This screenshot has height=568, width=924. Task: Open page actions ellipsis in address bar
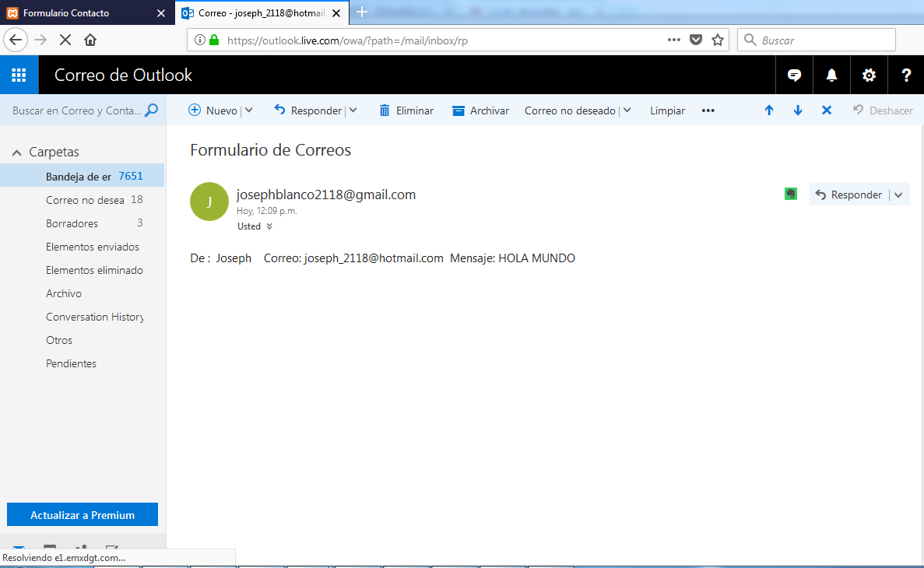(x=674, y=40)
